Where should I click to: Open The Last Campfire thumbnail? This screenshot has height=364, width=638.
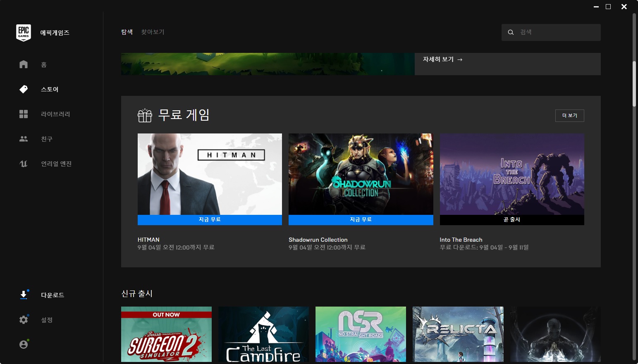point(264,334)
